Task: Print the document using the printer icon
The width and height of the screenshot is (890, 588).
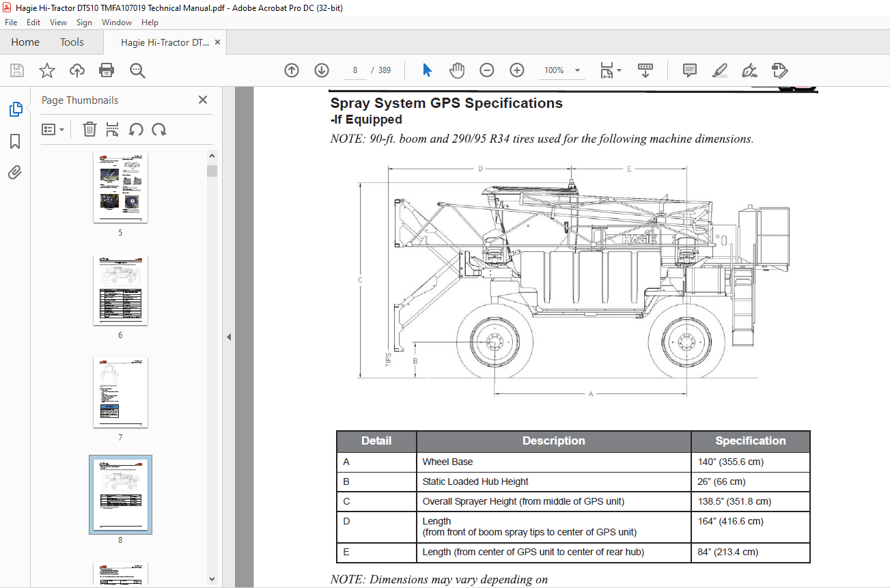Action: pyautogui.click(x=107, y=70)
